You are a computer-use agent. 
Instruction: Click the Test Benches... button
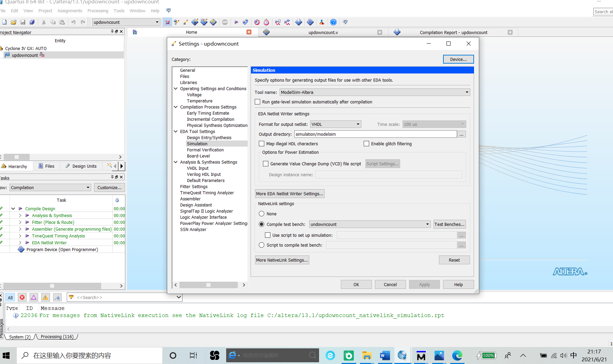tap(450, 224)
